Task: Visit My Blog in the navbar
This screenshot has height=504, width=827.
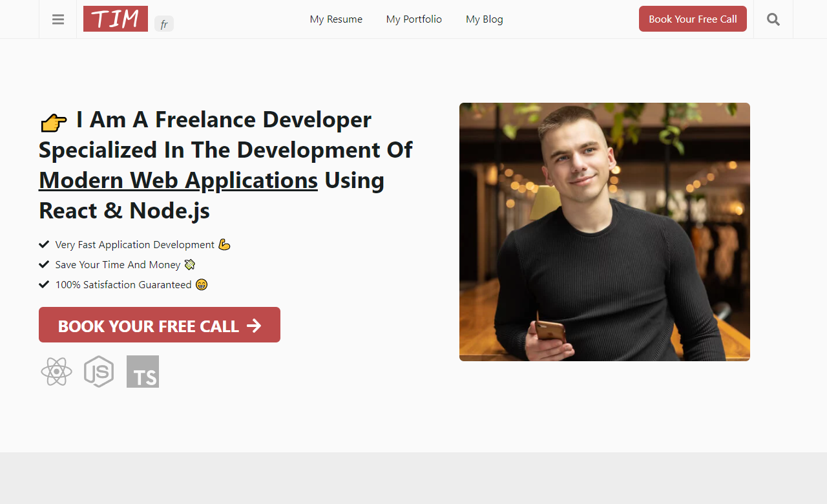Action: click(485, 19)
